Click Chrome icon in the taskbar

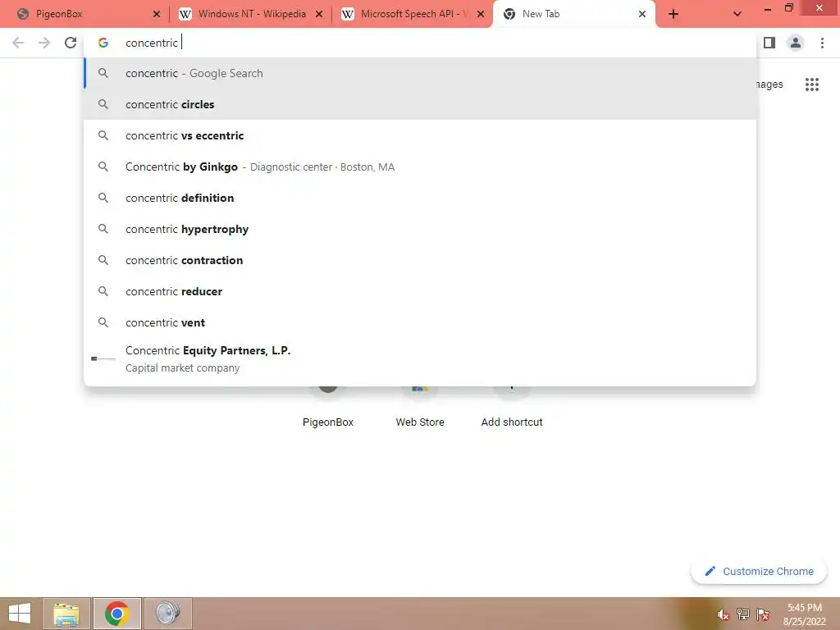click(117, 614)
